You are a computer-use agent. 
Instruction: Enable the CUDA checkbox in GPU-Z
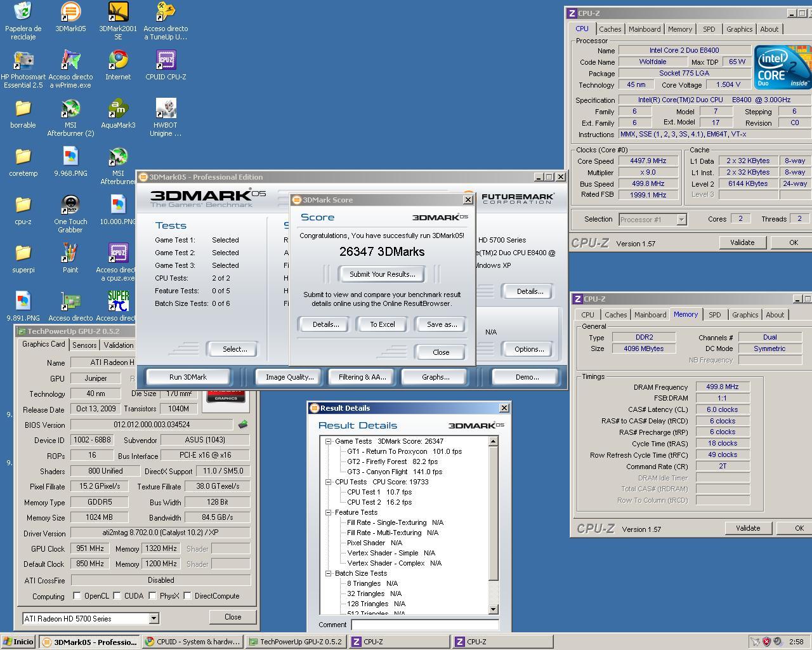tap(117, 596)
